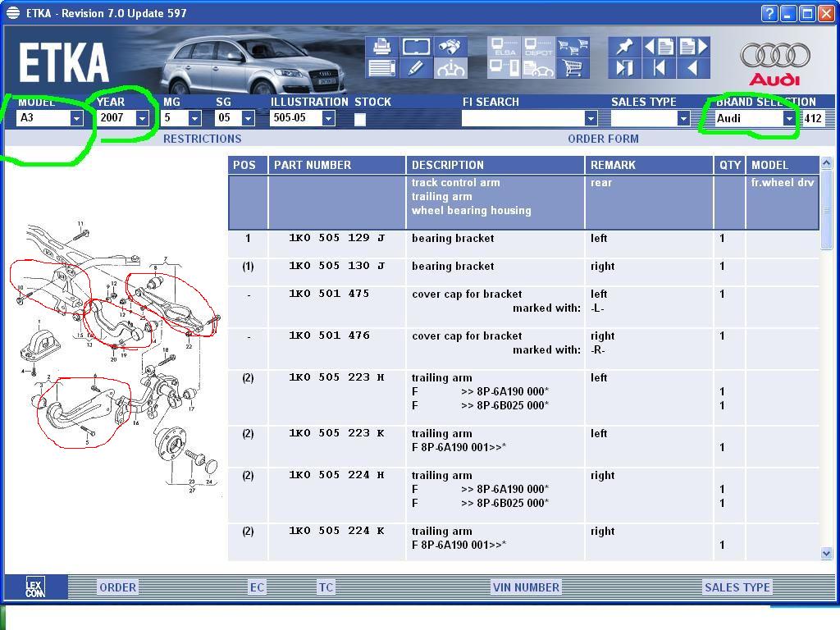
Task: Click the parts list scrollbar down arrow
Action: (826, 554)
